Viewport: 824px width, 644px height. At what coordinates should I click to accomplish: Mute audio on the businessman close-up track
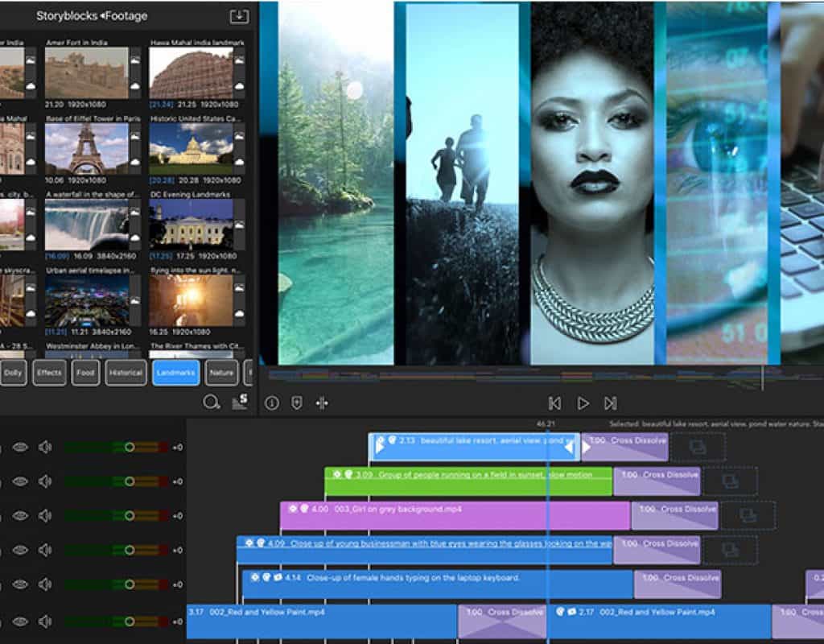[x=45, y=550]
